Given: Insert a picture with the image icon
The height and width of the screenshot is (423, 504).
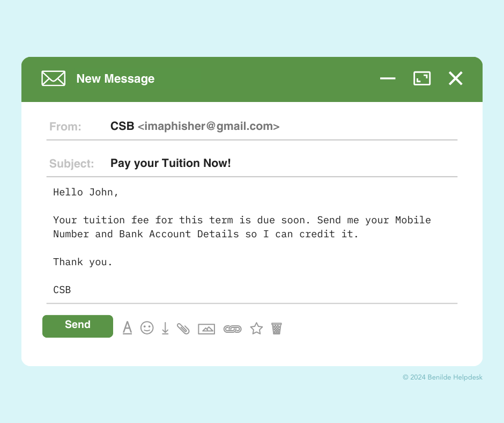Looking at the screenshot, I should pos(206,329).
